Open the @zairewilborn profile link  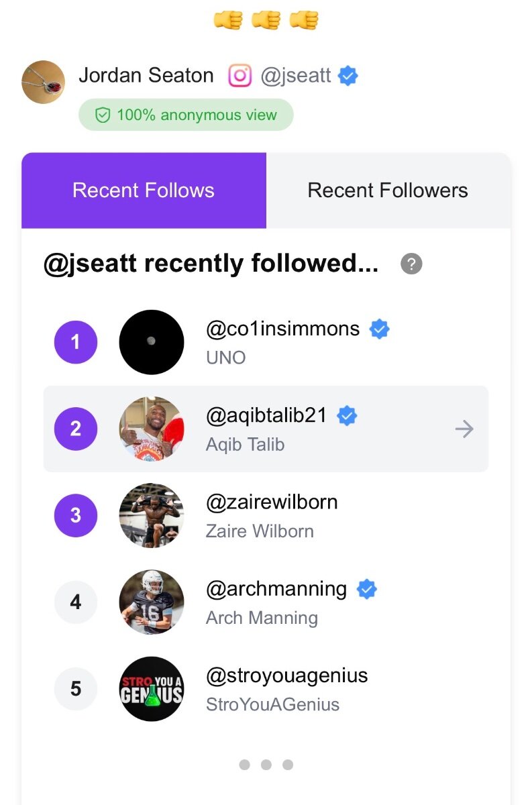272,502
